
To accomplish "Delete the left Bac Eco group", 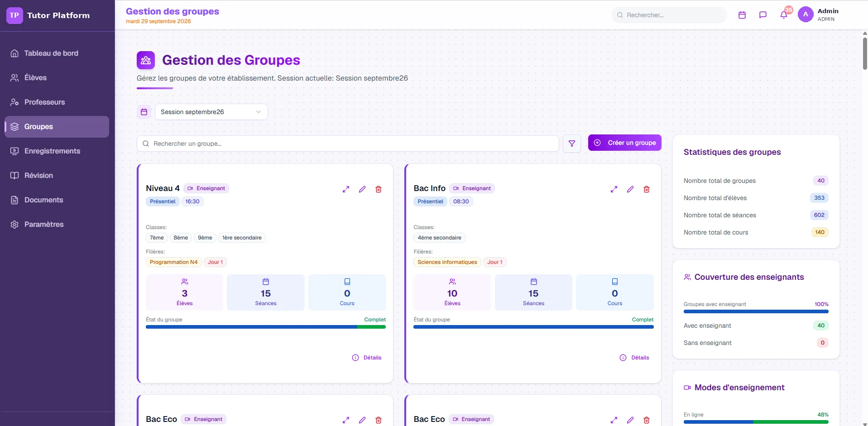I will [379, 420].
